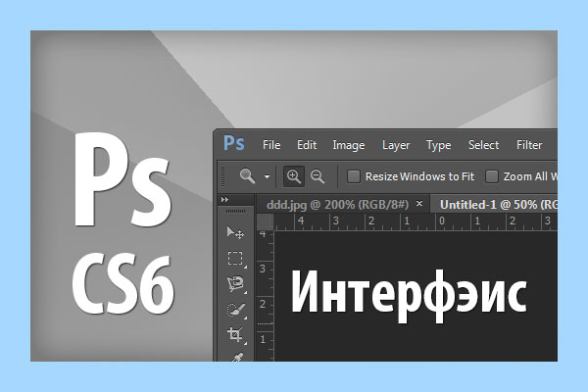Open the Type menu
588x392 pixels.
[x=438, y=145]
